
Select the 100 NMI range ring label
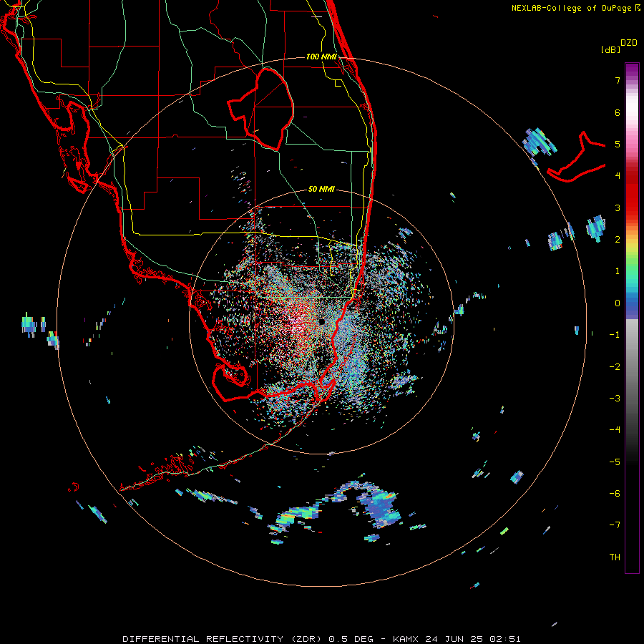[x=321, y=57]
